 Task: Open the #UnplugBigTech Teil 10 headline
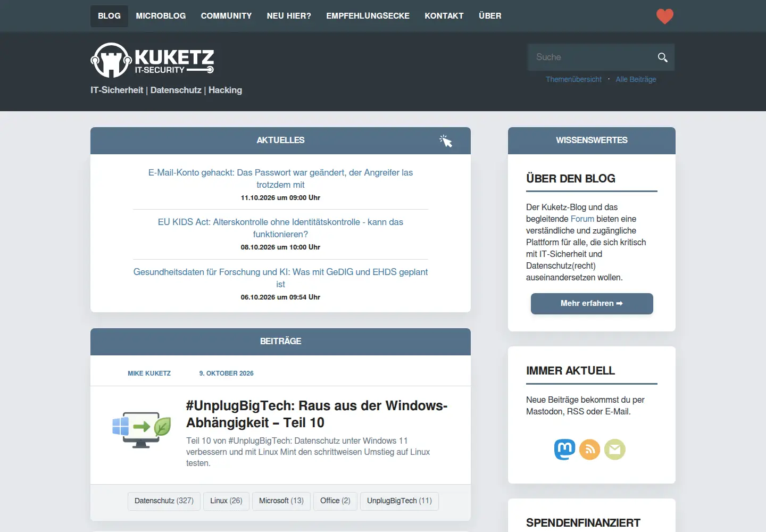tap(317, 414)
